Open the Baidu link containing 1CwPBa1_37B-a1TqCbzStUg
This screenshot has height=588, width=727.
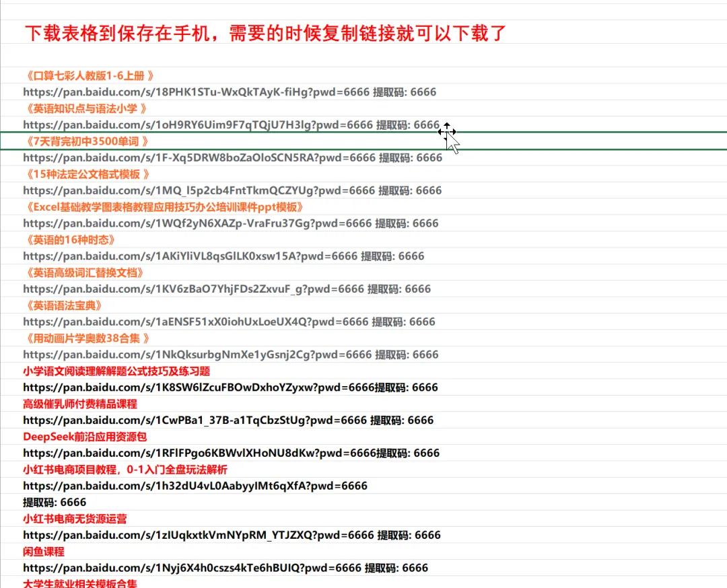[195, 420]
